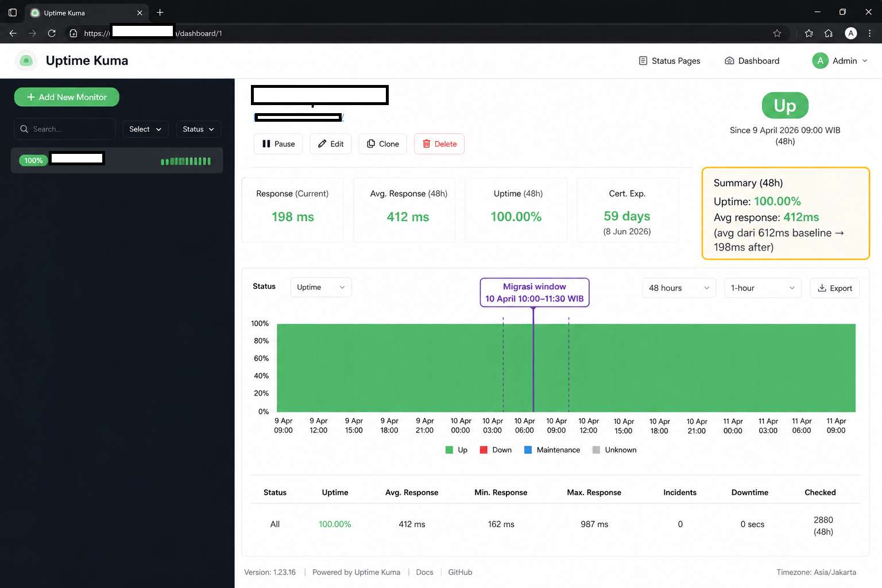Screen dimensions: 882x588
Task: Change 1-hour interval dropdown
Action: (x=762, y=288)
